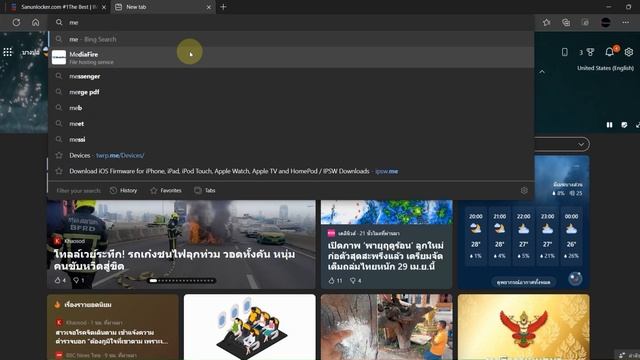Open the IPSW Downloads ipsw.me favorite
Screen dimensions: 640x360
(x=291, y=171)
